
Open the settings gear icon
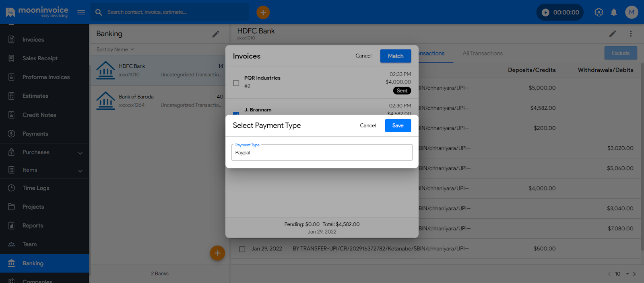(x=599, y=12)
